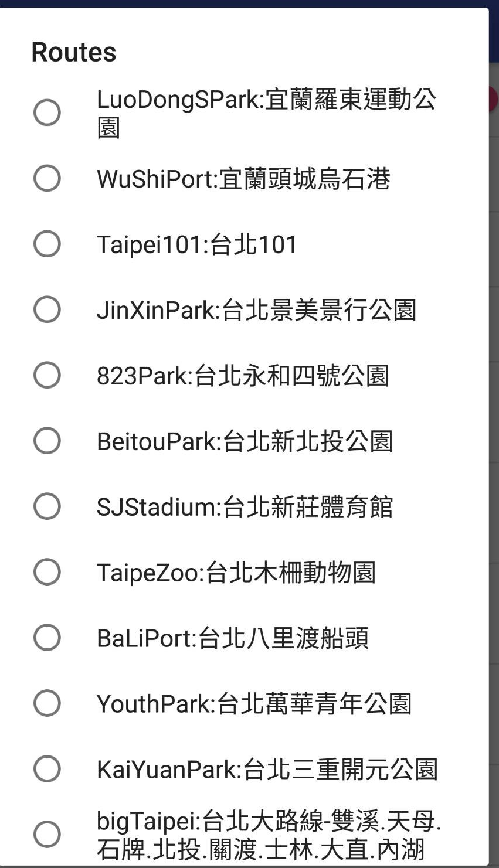The height and width of the screenshot is (868, 499).
Task: Choose the BeitouPark radio button
Action: (47, 441)
